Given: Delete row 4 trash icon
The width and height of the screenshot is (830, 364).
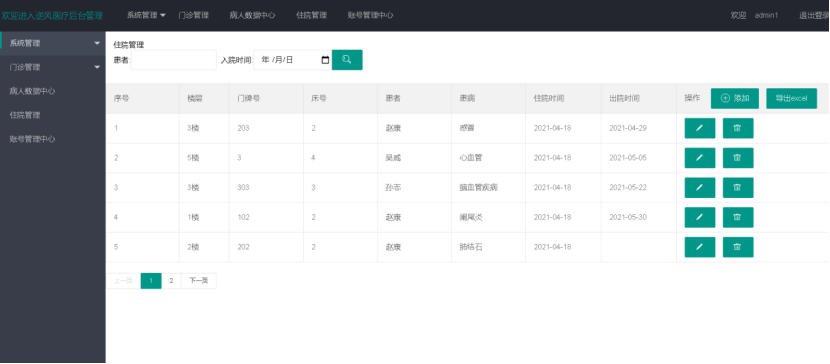Looking at the screenshot, I should 738,217.
